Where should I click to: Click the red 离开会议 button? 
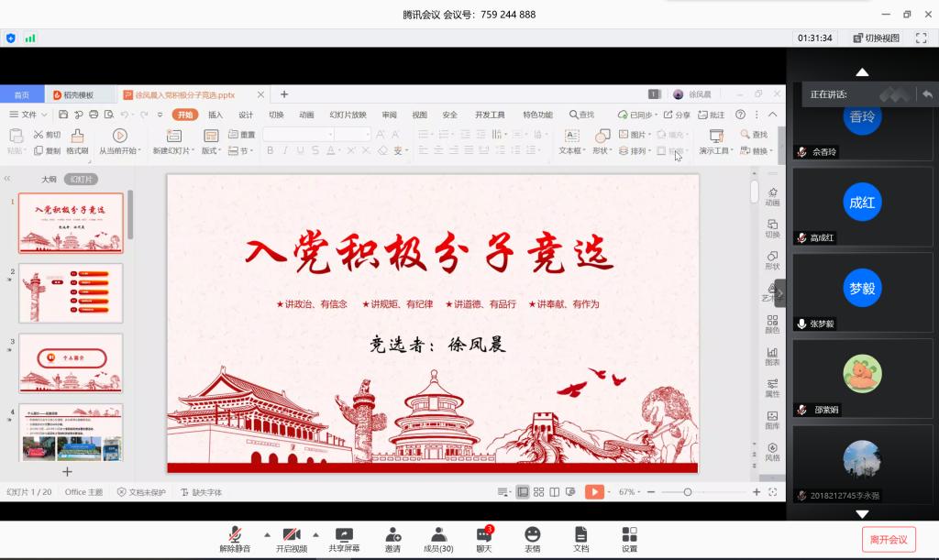(889, 539)
